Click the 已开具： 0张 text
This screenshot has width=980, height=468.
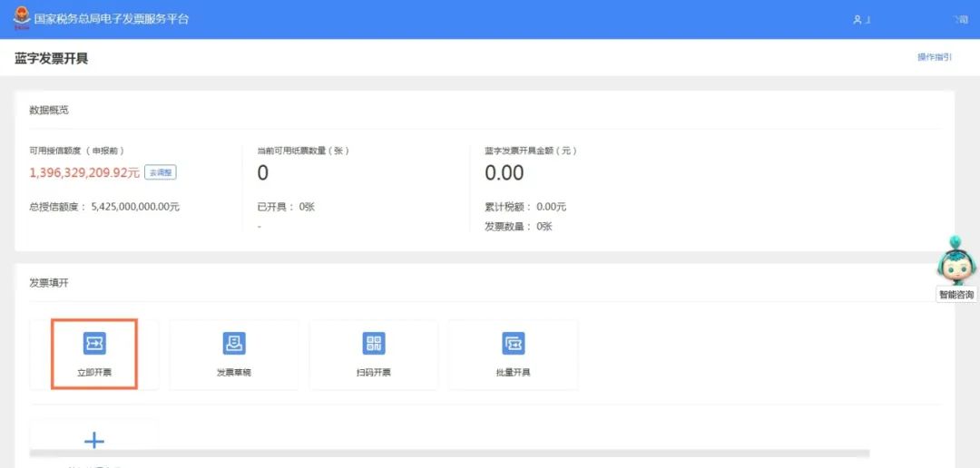[286, 207]
